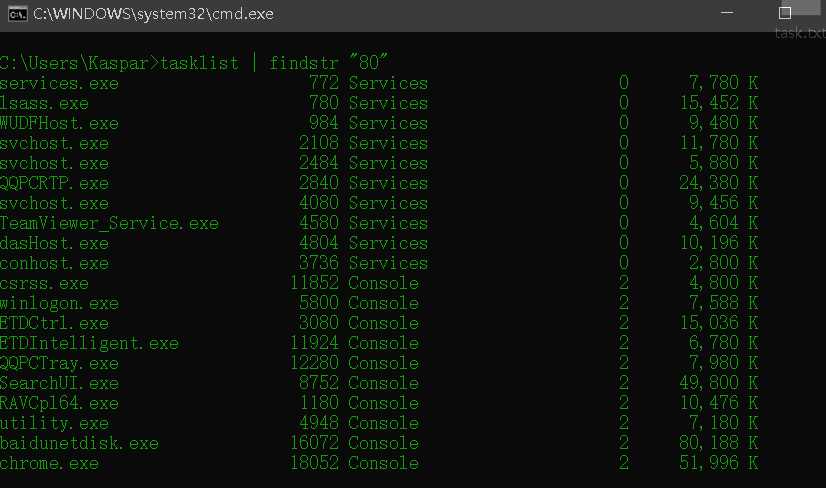Viewport: 826px width, 488px height.
Task: Select csrss.exe process name
Action: [44, 284]
